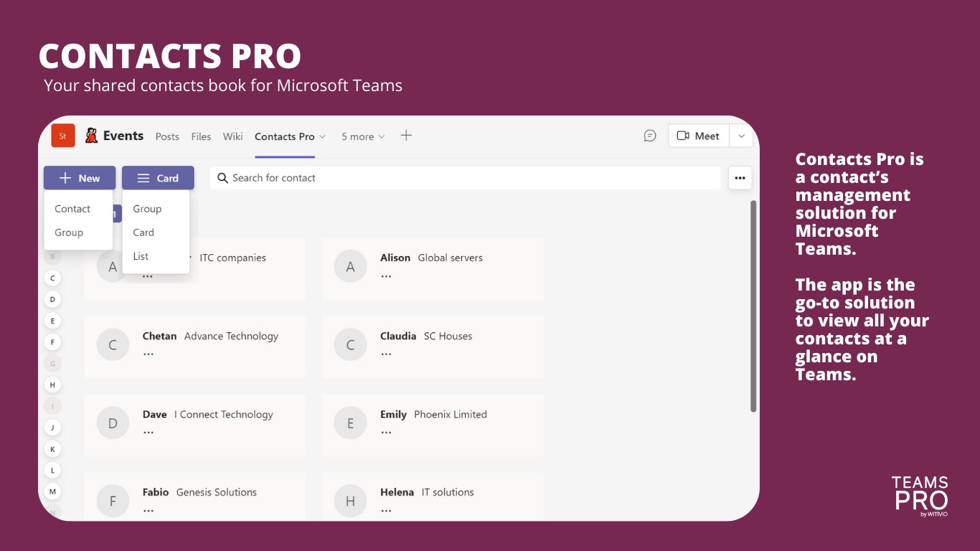Add a new tab with plus icon
The height and width of the screenshot is (551, 980).
[406, 136]
